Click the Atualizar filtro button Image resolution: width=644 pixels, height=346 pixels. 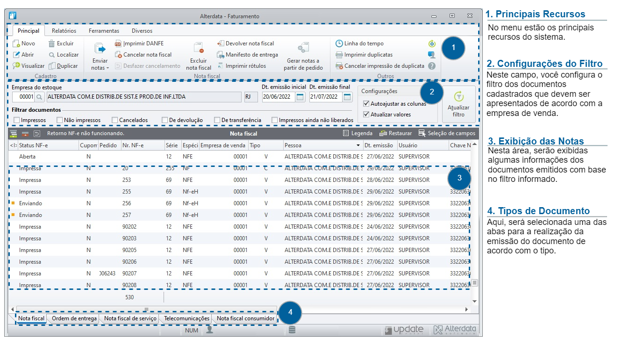pyautogui.click(x=458, y=104)
